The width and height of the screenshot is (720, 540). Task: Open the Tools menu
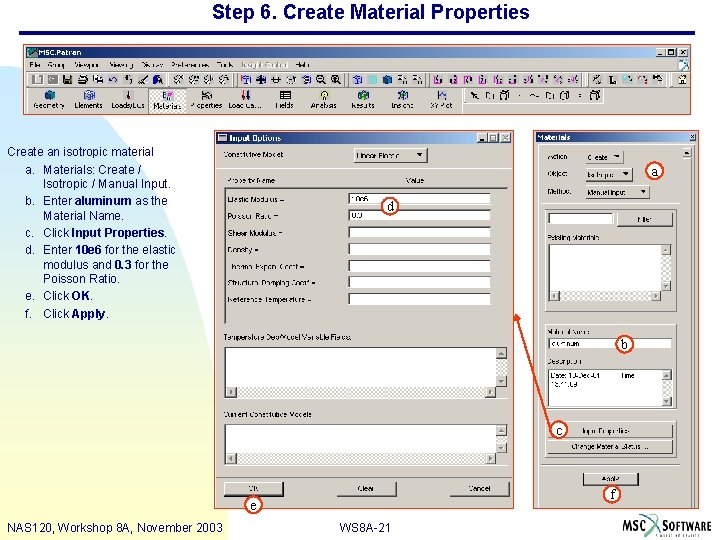click(x=225, y=65)
